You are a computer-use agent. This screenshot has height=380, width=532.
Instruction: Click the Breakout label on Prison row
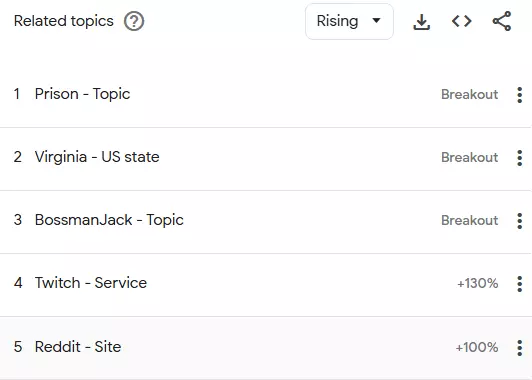(470, 94)
